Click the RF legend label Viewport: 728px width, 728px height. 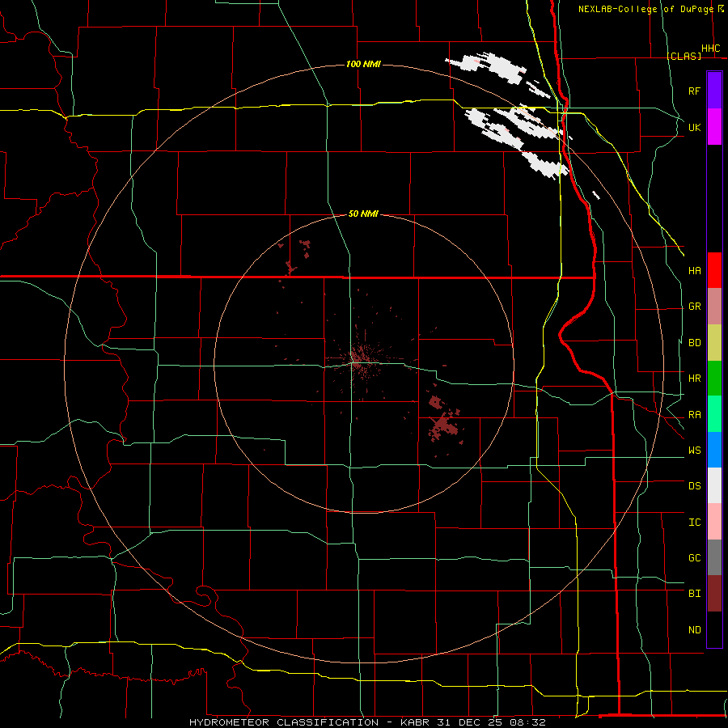coord(694,91)
